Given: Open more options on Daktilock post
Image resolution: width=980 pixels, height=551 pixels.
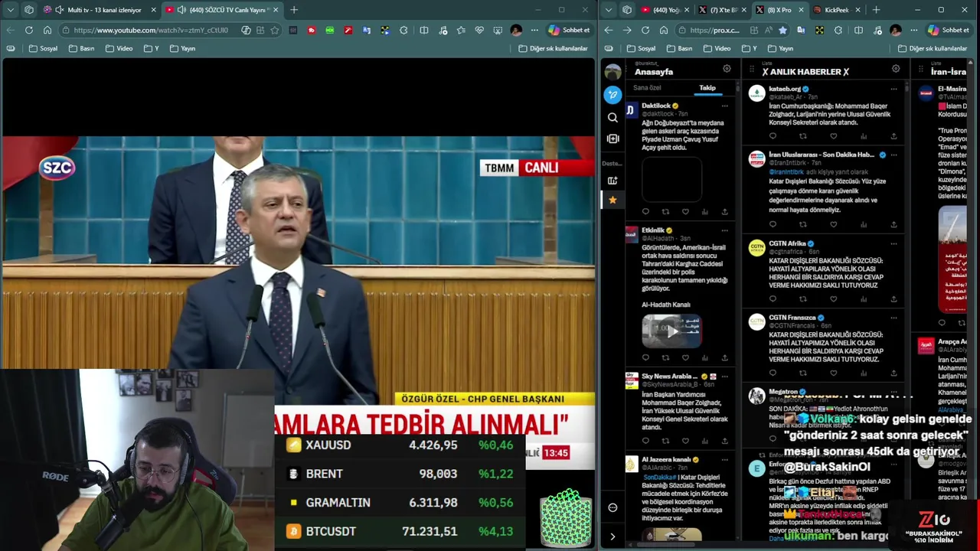Looking at the screenshot, I should [x=724, y=106].
